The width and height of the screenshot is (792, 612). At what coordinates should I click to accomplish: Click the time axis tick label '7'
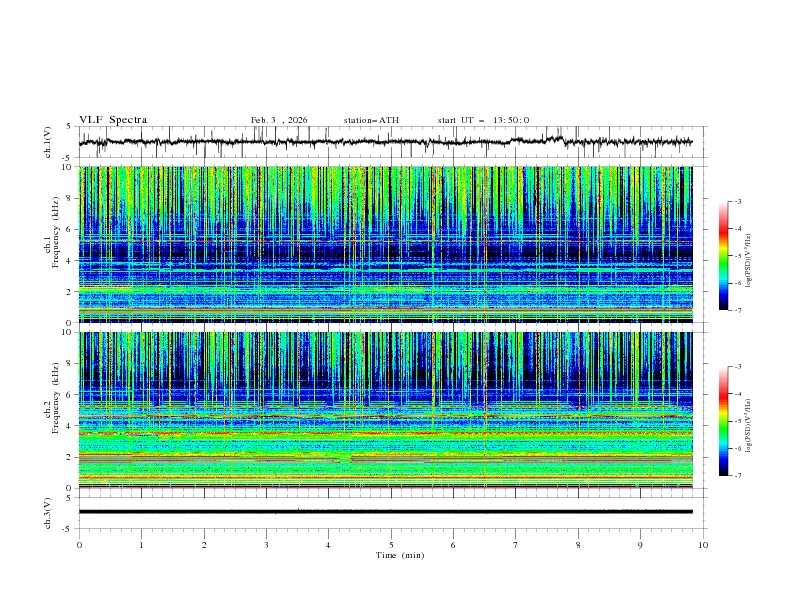pyautogui.click(x=516, y=545)
